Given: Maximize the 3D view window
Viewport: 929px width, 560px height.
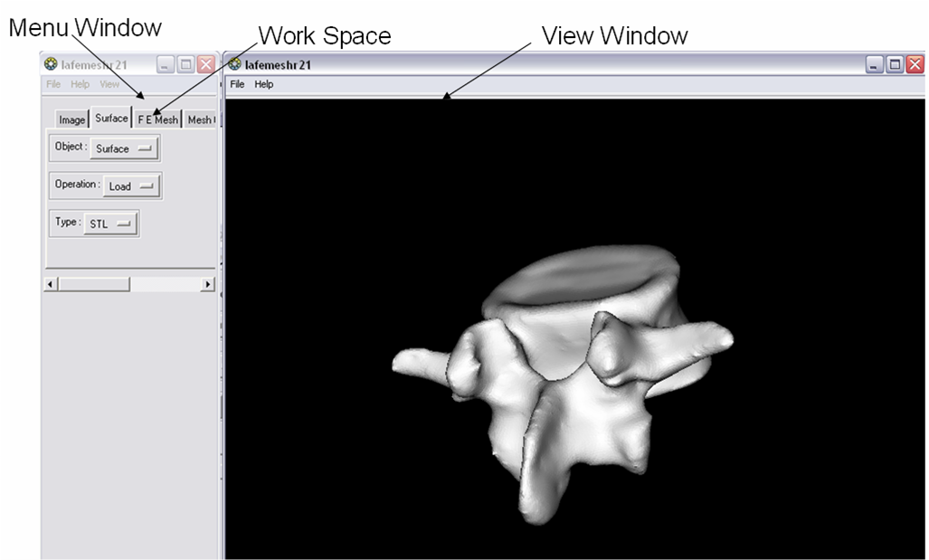Looking at the screenshot, I should click(x=895, y=64).
